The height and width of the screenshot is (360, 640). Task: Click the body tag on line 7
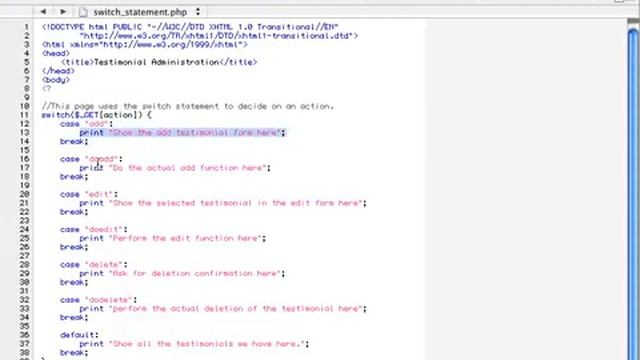[56, 80]
